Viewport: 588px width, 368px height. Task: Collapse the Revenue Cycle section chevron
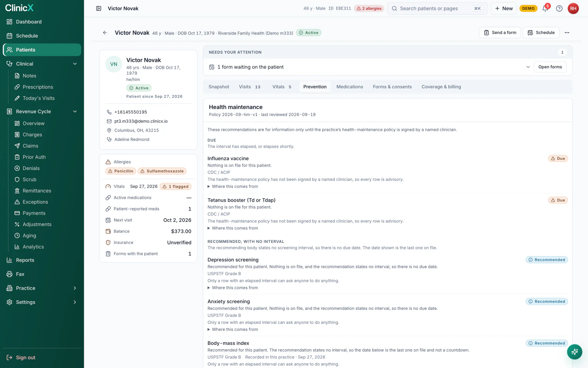click(x=75, y=112)
